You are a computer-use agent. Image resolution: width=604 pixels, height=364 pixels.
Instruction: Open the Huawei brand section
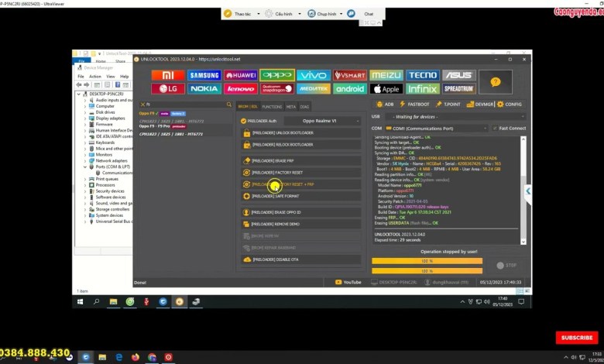240,75
